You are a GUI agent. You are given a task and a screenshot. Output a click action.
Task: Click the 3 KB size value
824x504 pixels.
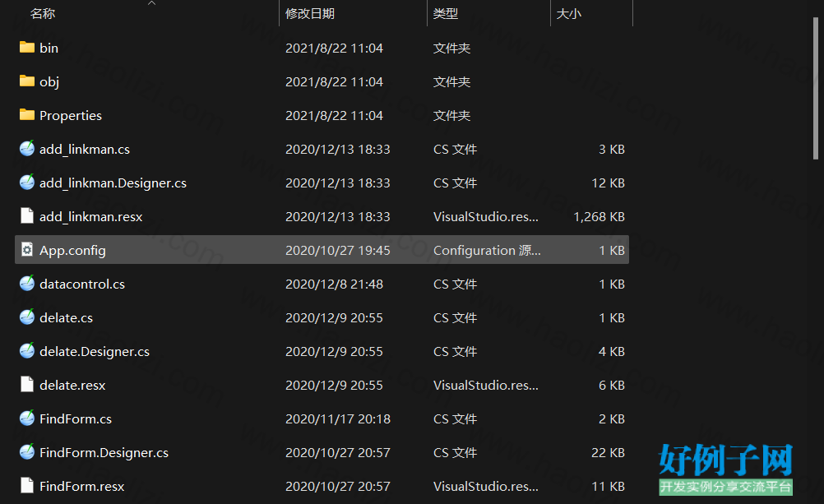pos(612,150)
